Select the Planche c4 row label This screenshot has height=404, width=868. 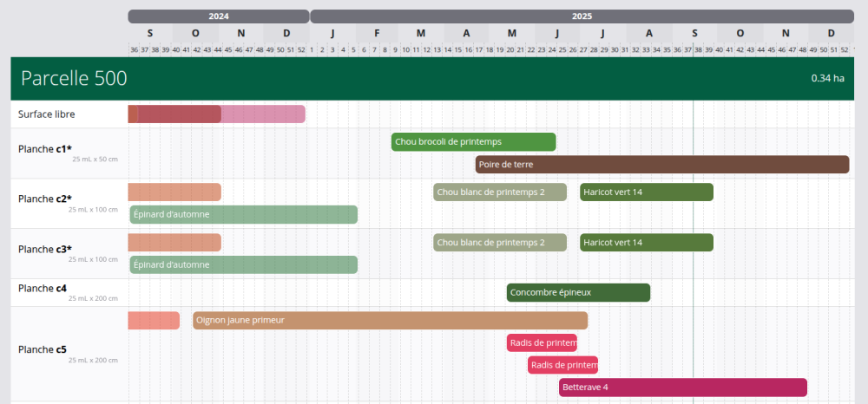(43, 289)
